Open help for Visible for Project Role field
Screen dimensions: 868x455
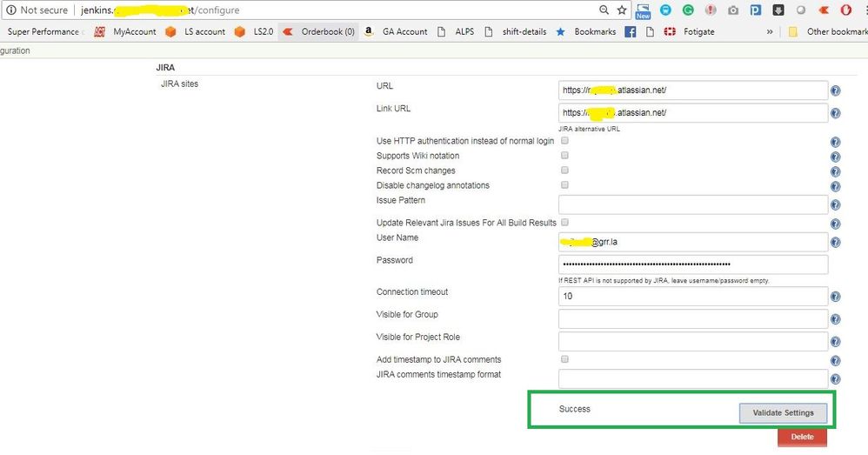[x=835, y=342]
